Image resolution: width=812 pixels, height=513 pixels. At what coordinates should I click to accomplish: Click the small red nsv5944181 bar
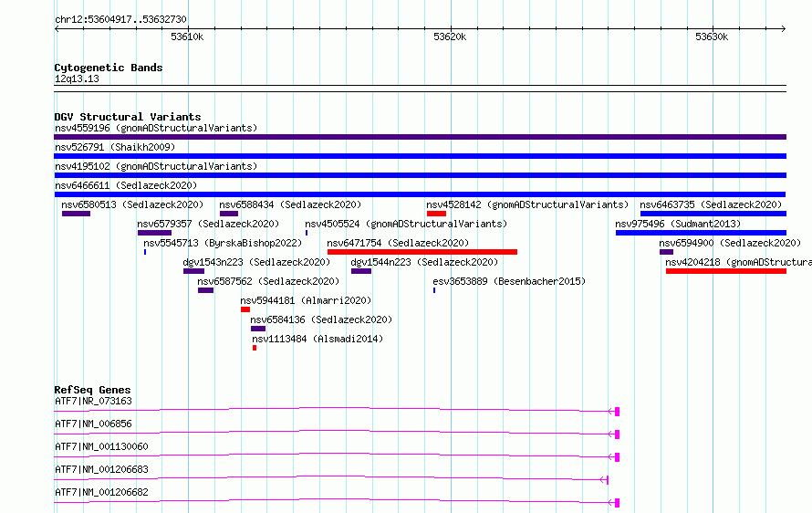point(245,309)
